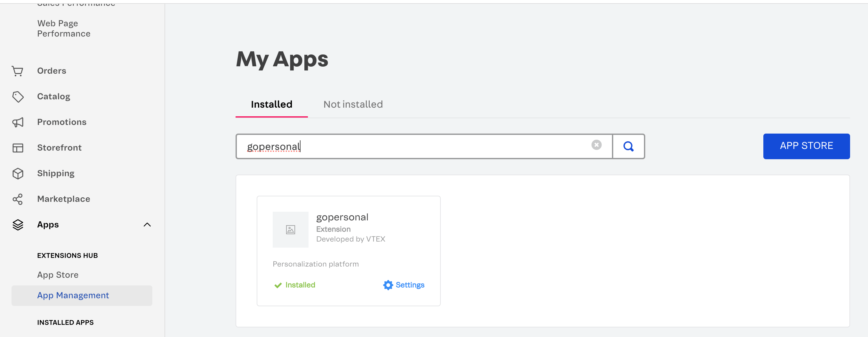This screenshot has height=337, width=868.
Task: Click the Installed status label
Action: tap(300, 285)
